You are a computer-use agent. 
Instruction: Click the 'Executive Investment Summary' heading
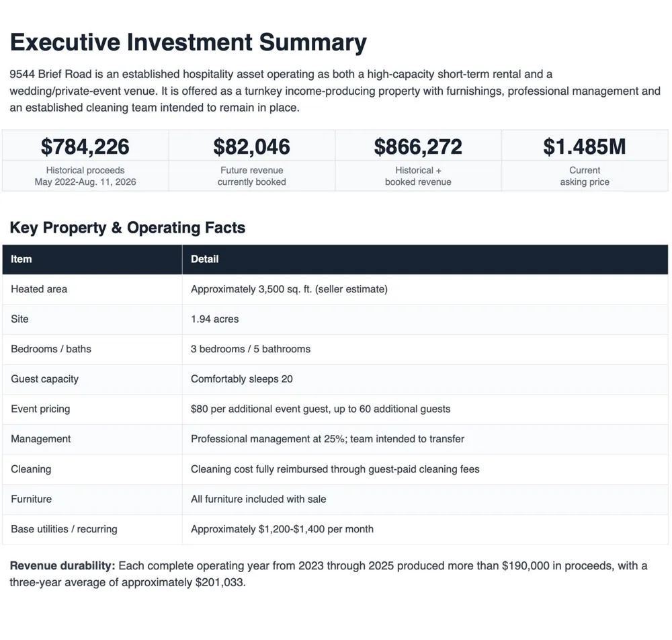188,42
